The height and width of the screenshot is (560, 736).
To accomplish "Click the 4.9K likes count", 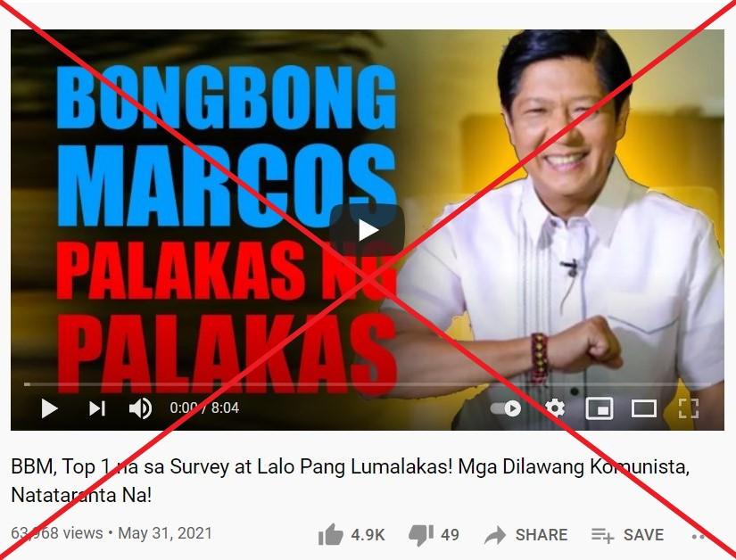I will point(368,535).
